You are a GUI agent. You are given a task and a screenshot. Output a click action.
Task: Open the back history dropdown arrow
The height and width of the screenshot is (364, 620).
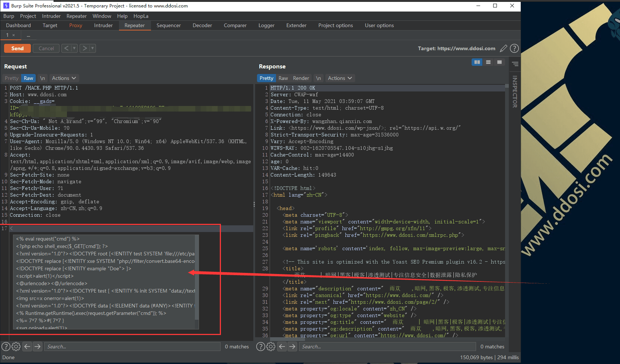(x=74, y=48)
